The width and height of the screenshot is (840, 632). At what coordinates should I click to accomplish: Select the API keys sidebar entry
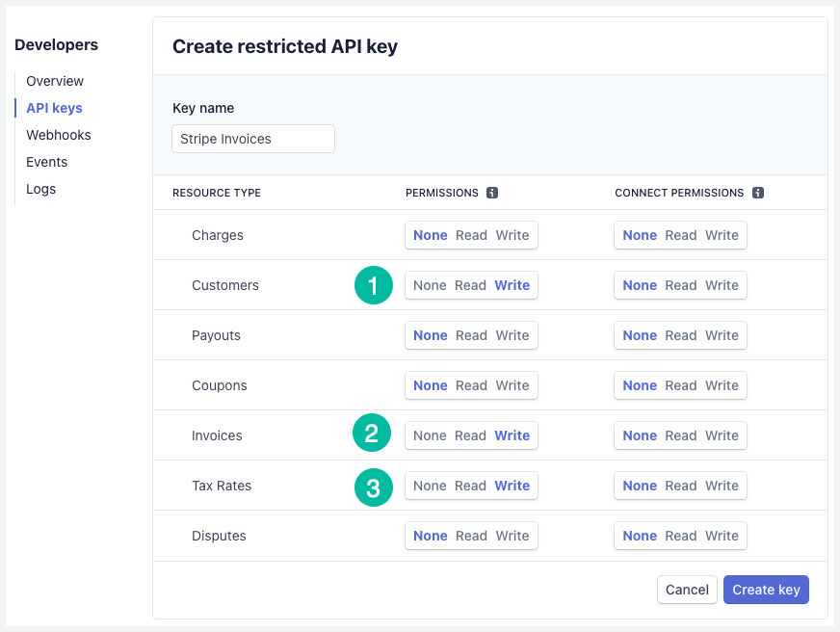53,108
